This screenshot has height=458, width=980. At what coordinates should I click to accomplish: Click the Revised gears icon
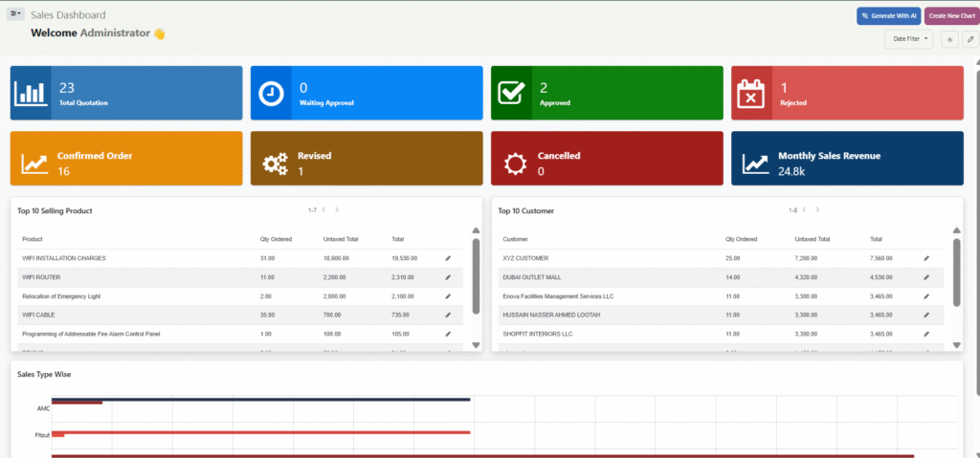(275, 164)
